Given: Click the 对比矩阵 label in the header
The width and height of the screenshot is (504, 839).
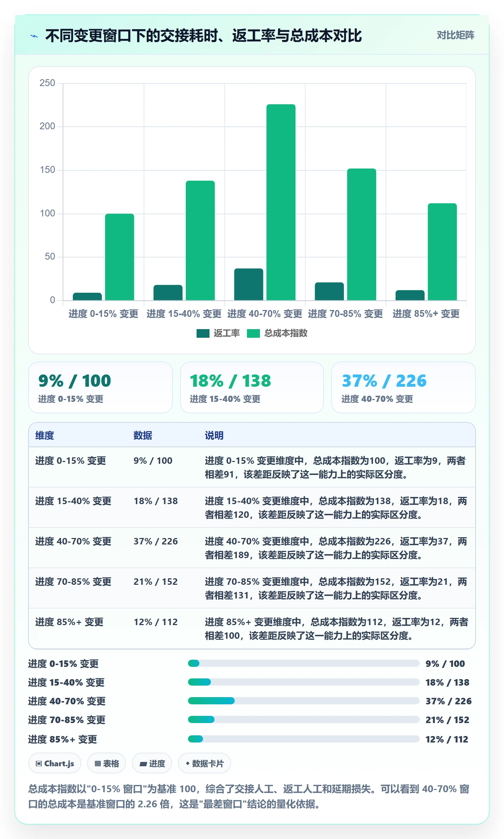Looking at the screenshot, I should coord(455,35).
